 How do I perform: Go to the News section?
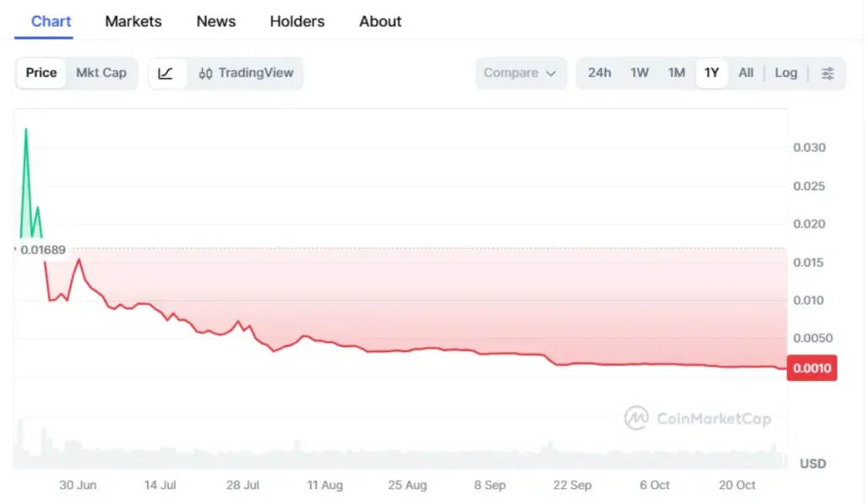pos(215,21)
